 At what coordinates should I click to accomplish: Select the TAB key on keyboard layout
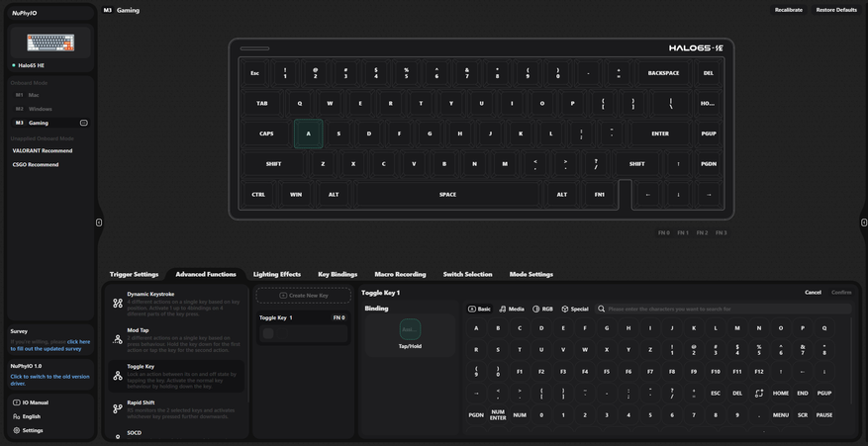[262, 103]
